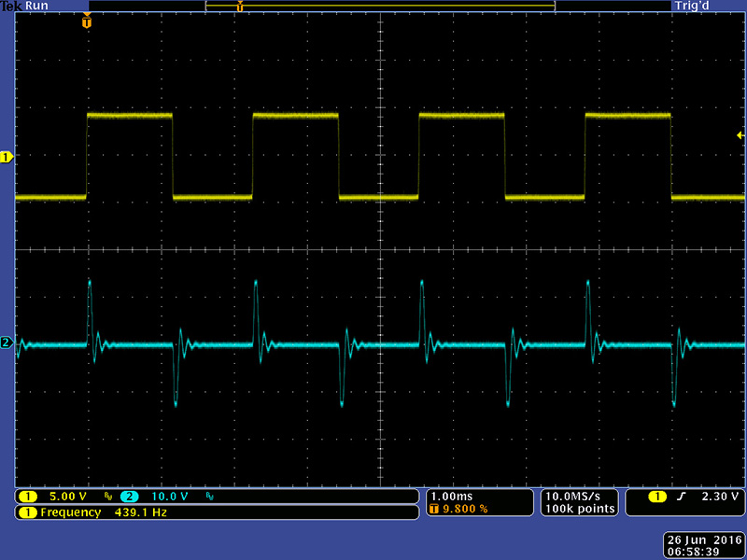The height and width of the screenshot is (560, 747).
Task: Click the rising edge trigger slope icon
Action: coord(681,497)
